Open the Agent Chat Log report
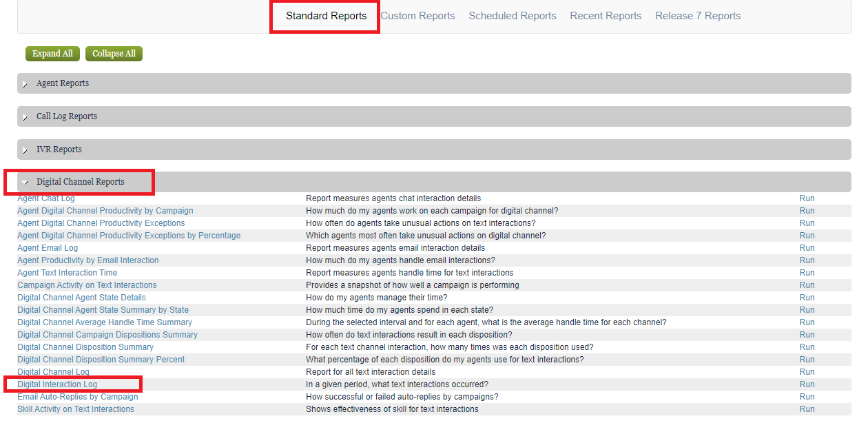Viewport: 868px width, 423px height. (46, 198)
